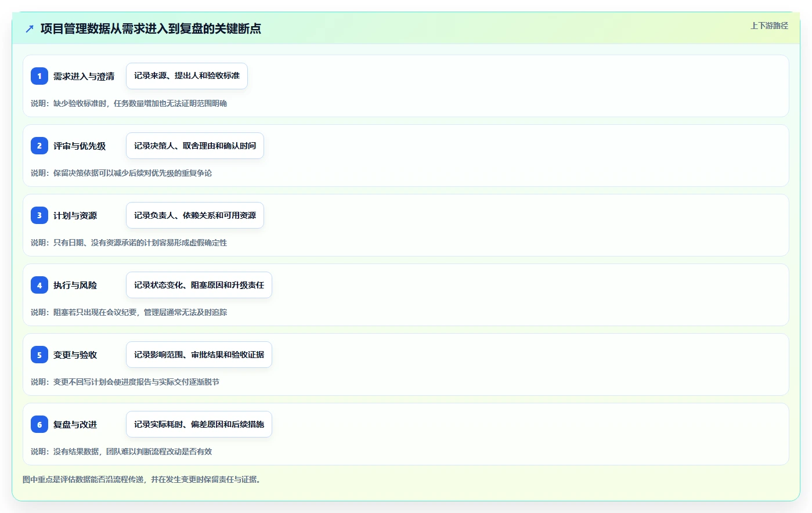Click the 记录实际耗时、偏差原因和后续措施 chip
This screenshot has height=513, width=812.
199,424
